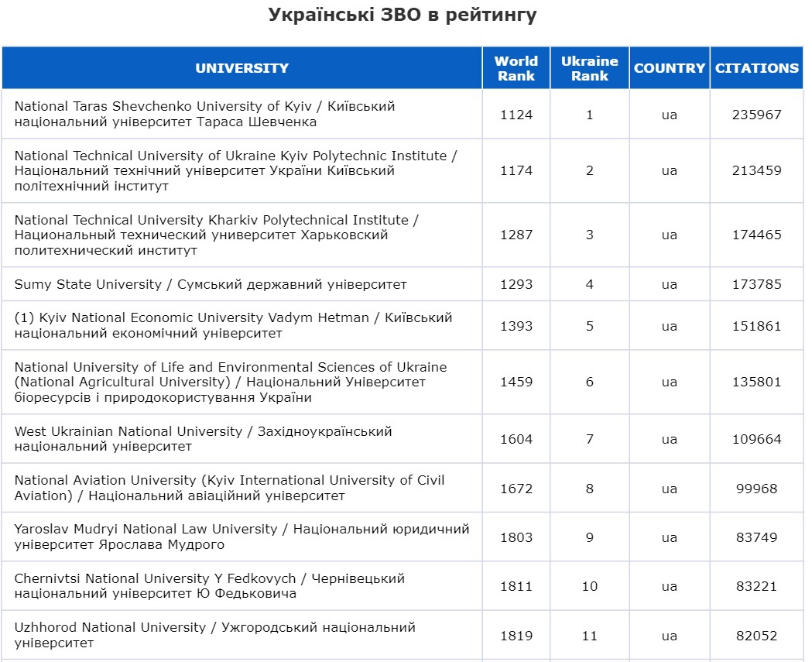Click world rank value 1124

point(516,114)
